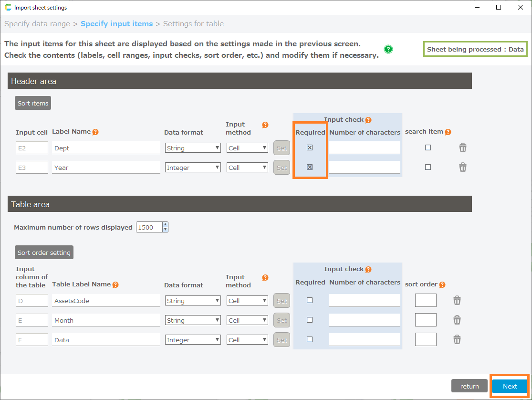532x400 pixels.
Task: Open help icon next to Table Label Name
Action: 115,284
